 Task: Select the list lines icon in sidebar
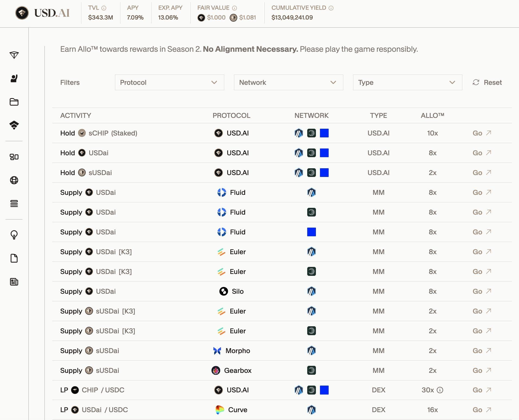coord(14,203)
